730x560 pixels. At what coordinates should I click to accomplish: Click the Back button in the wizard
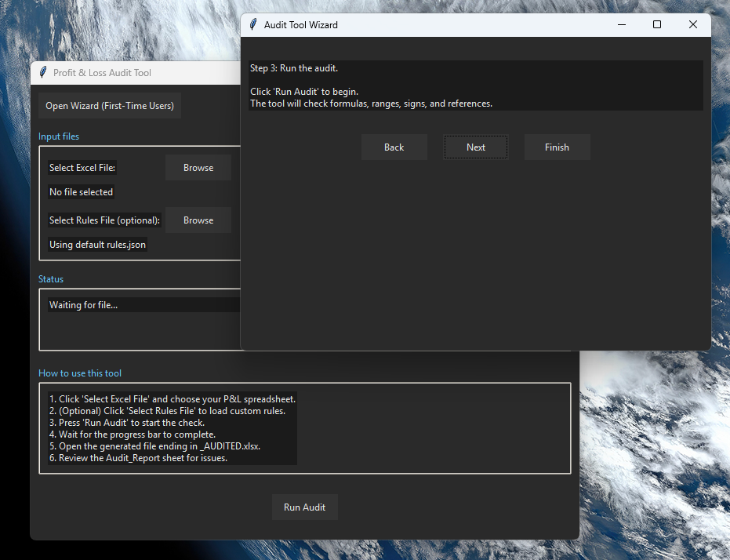click(x=394, y=147)
